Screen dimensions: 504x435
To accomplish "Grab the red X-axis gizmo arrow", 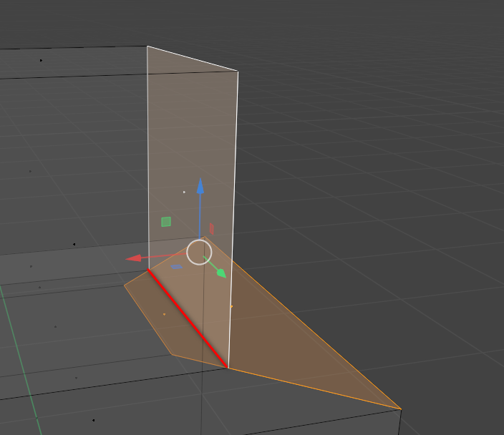I will (133, 258).
